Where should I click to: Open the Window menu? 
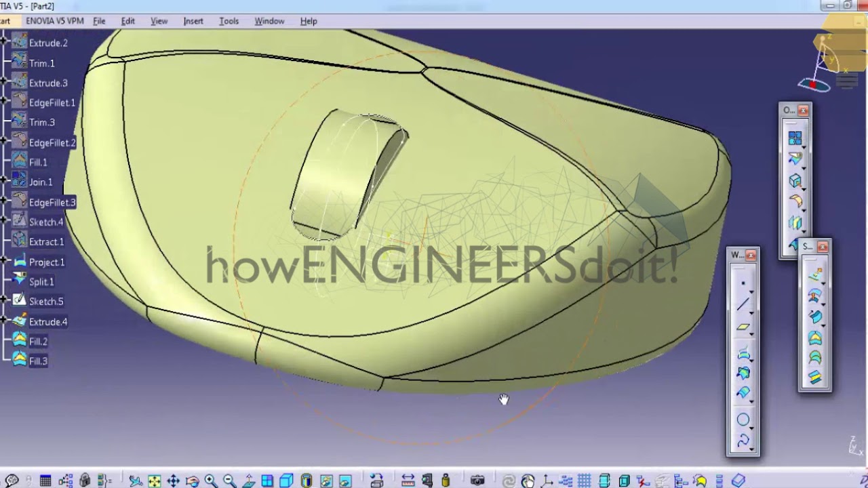coord(269,21)
